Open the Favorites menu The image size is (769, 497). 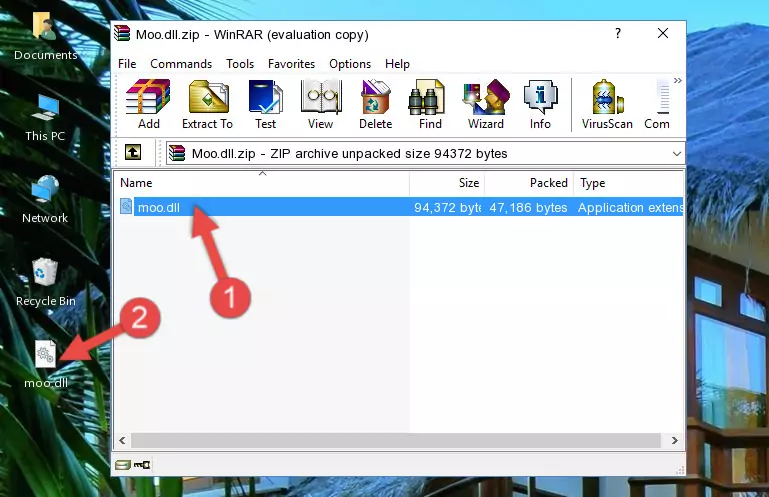coord(291,64)
